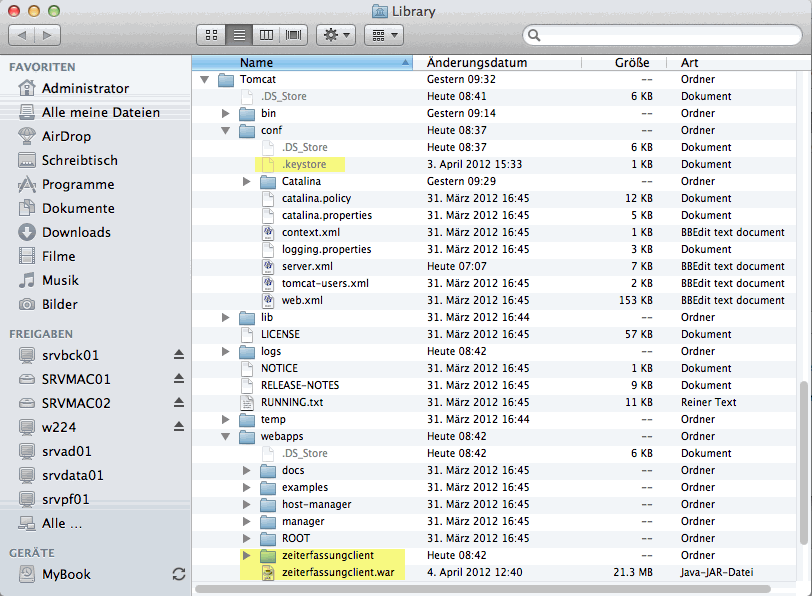Switch to column view in toolbar
This screenshot has width=812, height=596.
266,35
